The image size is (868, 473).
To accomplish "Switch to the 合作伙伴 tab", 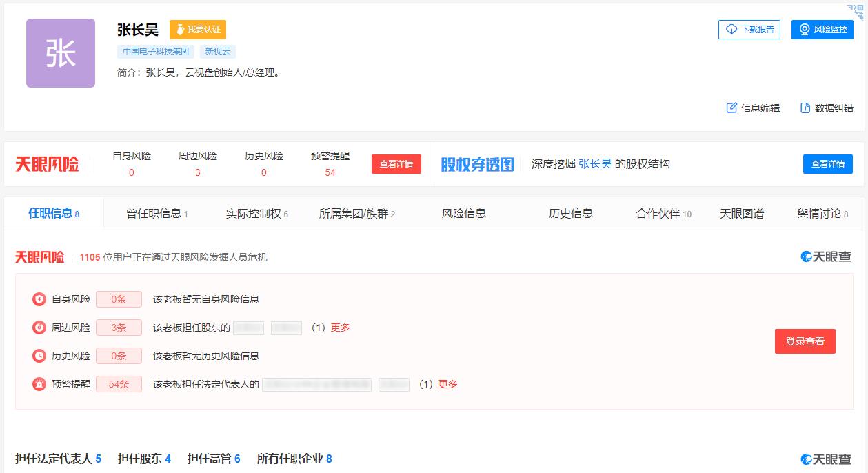I will pyautogui.click(x=663, y=214).
